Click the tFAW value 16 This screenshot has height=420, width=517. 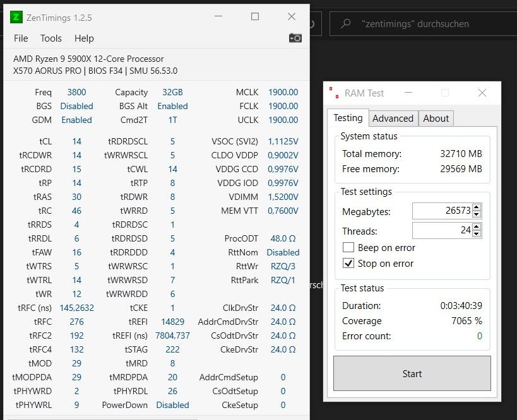pyautogui.click(x=76, y=252)
